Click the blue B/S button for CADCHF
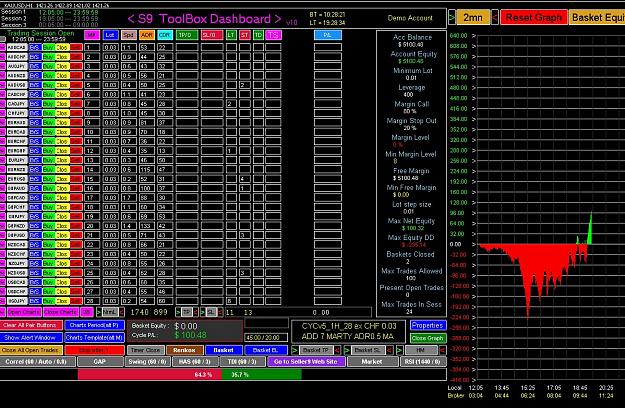 35,94
